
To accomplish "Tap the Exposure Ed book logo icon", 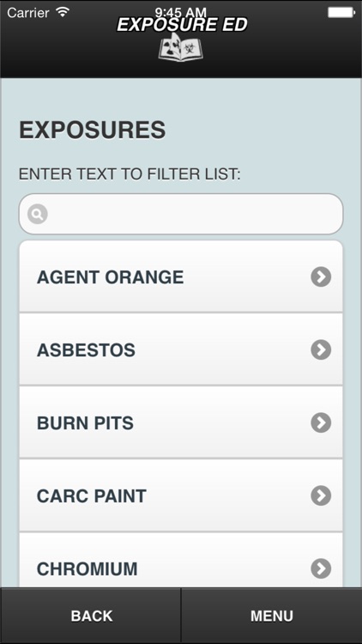I will [181, 48].
